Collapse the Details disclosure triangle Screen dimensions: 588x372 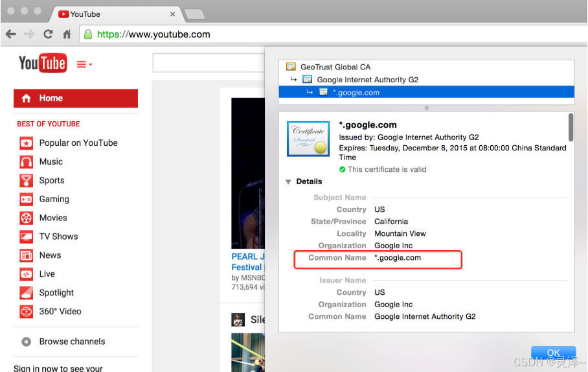tap(288, 182)
